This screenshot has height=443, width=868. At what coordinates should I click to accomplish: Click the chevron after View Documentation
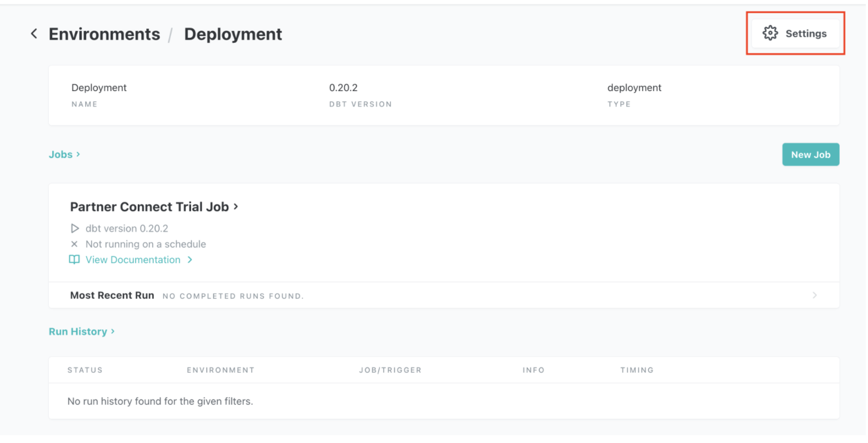point(190,260)
